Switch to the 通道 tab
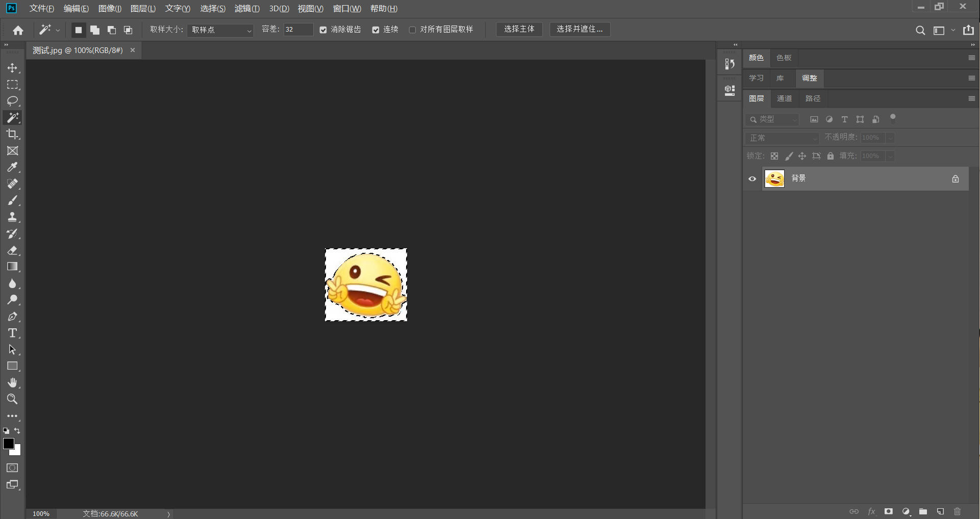Viewport: 980px width, 519px height. (785, 98)
